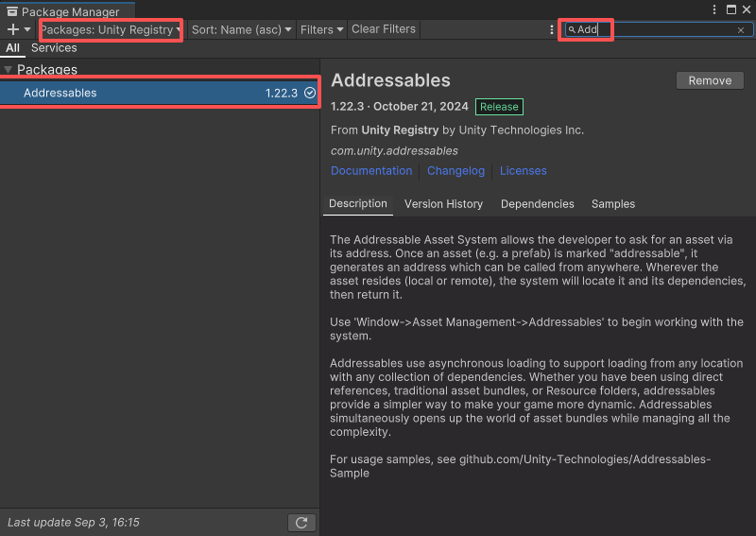Click the search magnifier icon
Image resolution: width=756 pixels, height=536 pixels.
(x=572, y=30)
